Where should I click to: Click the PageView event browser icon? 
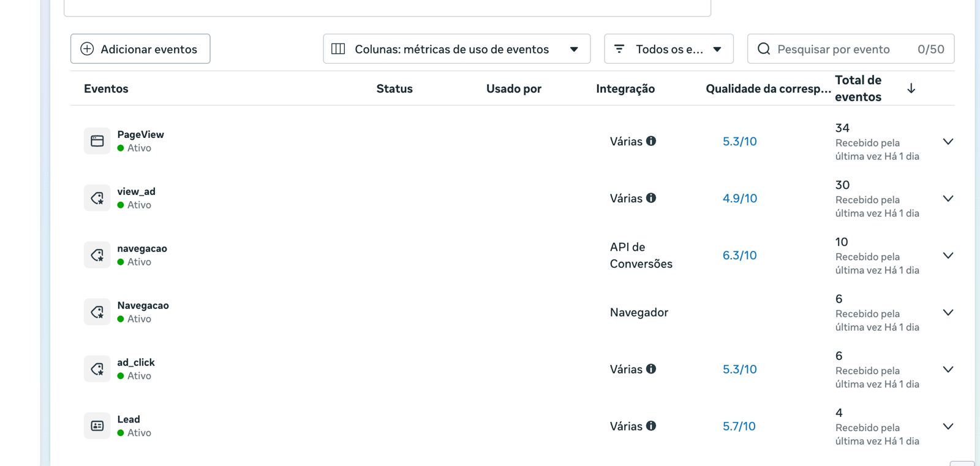pyautogui.click(x=97, y=141)
